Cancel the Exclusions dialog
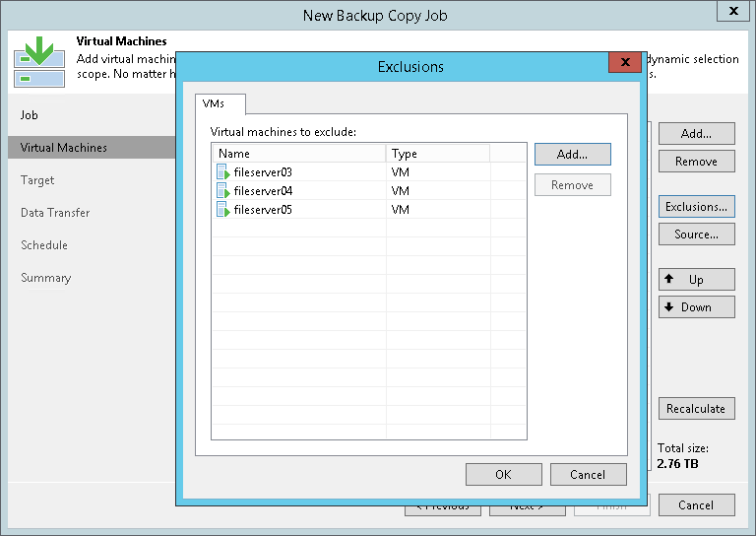This screenshot has width=756, height=536. [589, 474]
